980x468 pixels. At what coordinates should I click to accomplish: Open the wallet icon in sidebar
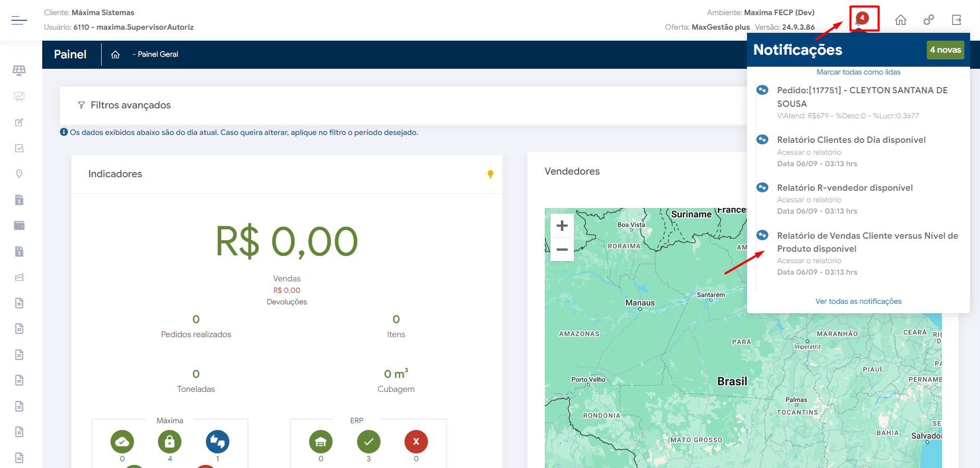tap(19, 226)
